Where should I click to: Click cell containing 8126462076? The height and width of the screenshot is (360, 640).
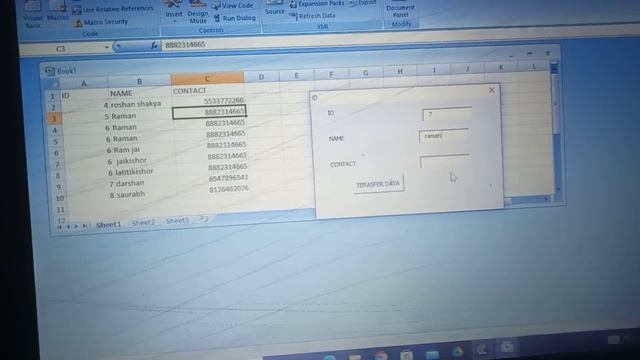[213, 189]
